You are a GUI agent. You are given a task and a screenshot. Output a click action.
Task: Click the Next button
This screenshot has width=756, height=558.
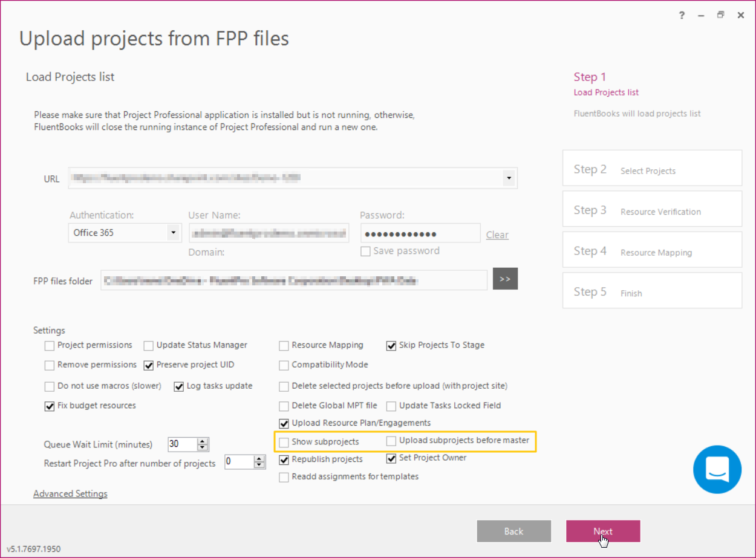[602, 531]
